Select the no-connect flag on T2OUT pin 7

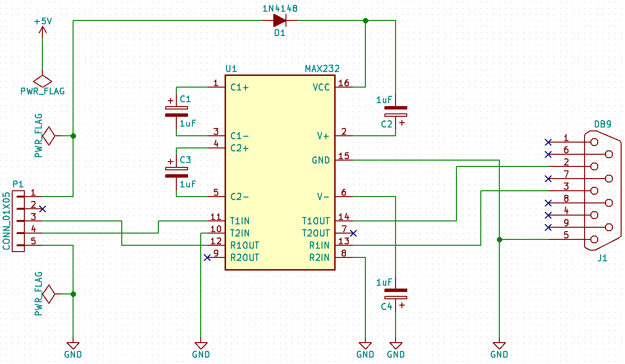353,233
